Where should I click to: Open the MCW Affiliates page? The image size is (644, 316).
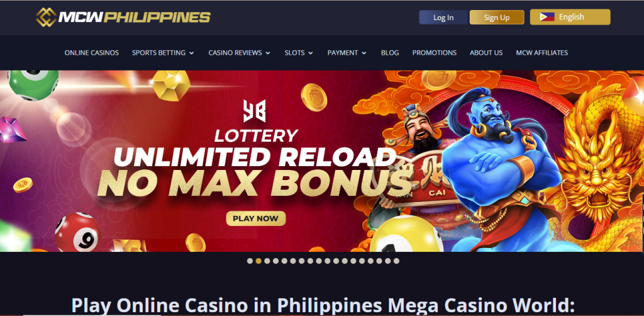coord(541,53)
